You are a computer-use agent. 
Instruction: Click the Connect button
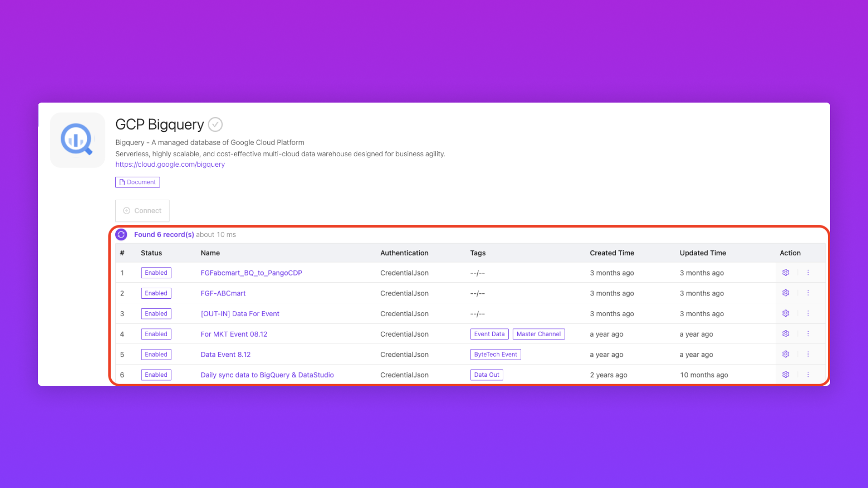(x=142, y=211)
